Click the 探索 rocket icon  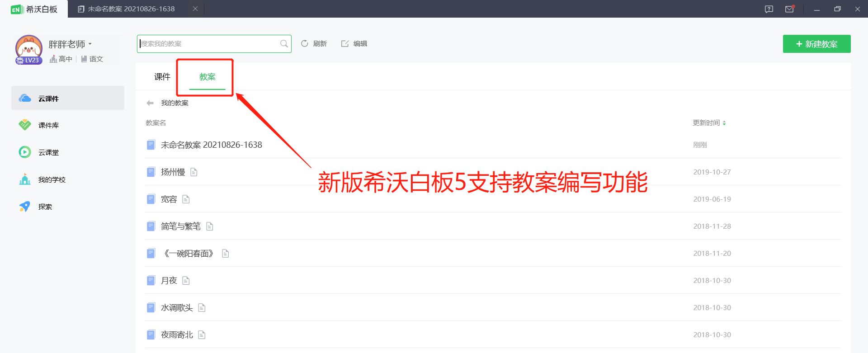(25, 206)
